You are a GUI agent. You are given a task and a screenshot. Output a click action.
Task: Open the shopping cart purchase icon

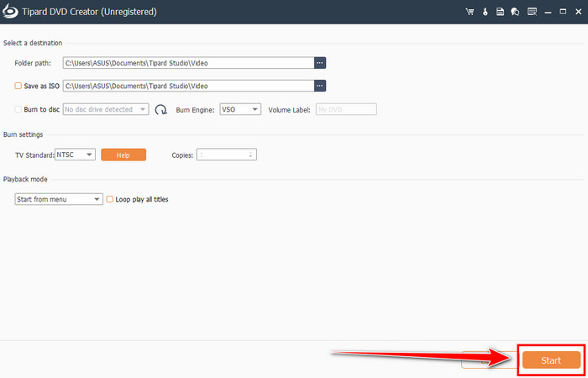[470, 12]
